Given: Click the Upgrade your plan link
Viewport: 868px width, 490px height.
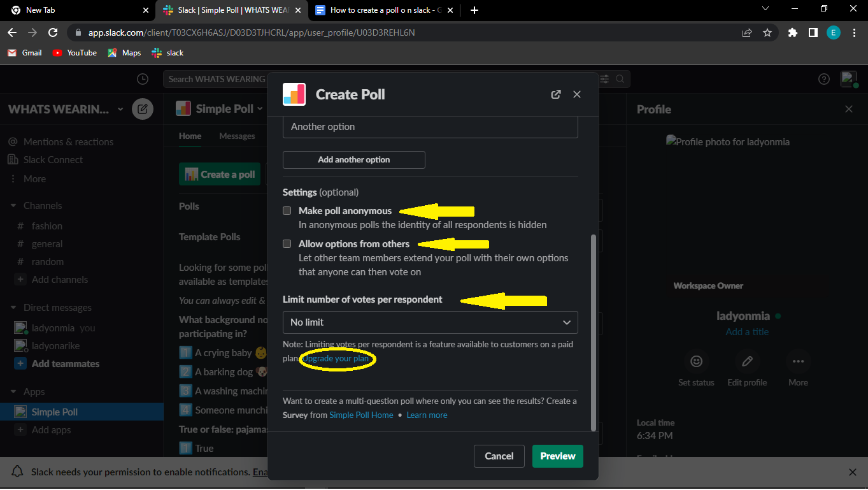Looking at the screenshot, I should point(336,359).
